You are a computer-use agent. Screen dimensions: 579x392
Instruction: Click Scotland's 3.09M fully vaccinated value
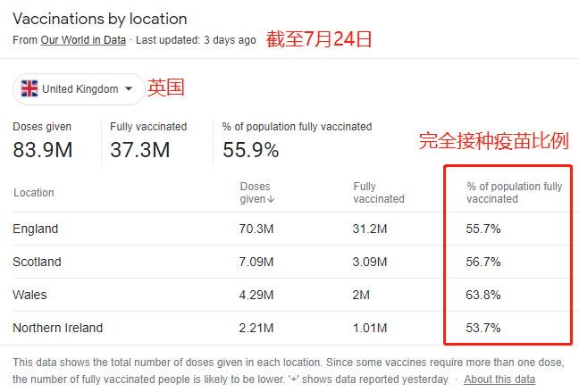(x=370, y=262)
